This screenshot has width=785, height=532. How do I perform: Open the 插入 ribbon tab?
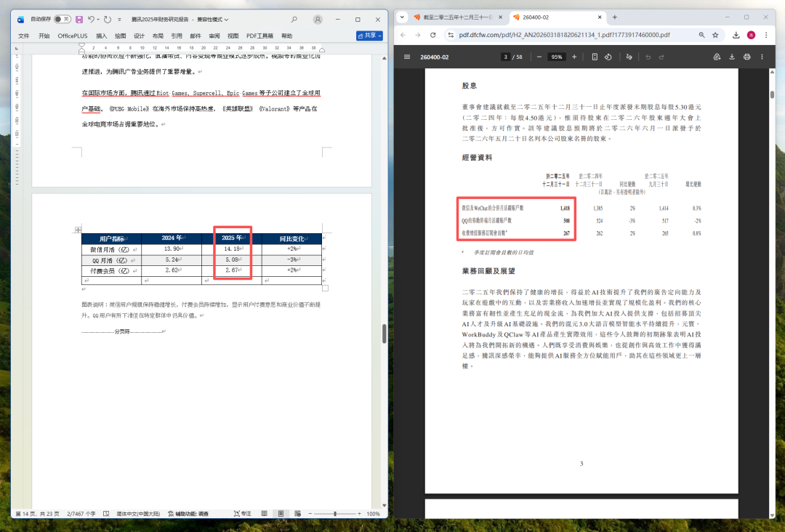click(102, 36)
